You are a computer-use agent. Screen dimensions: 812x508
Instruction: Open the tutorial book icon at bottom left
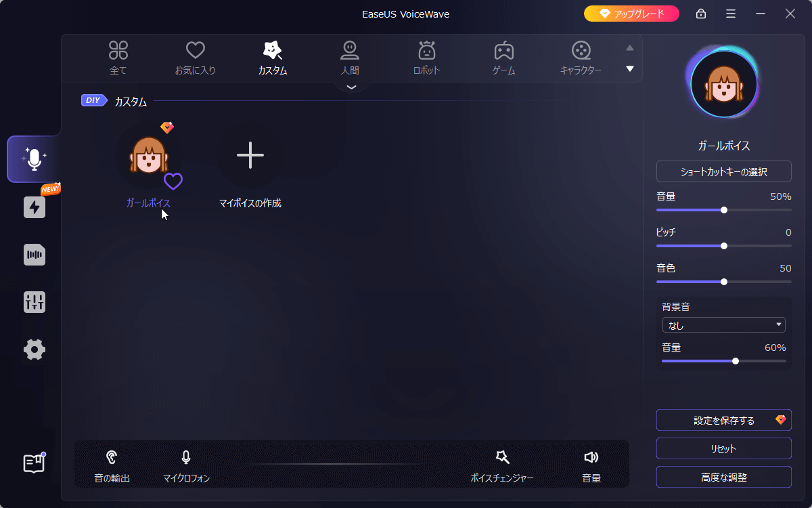click(x=34, y=463)
